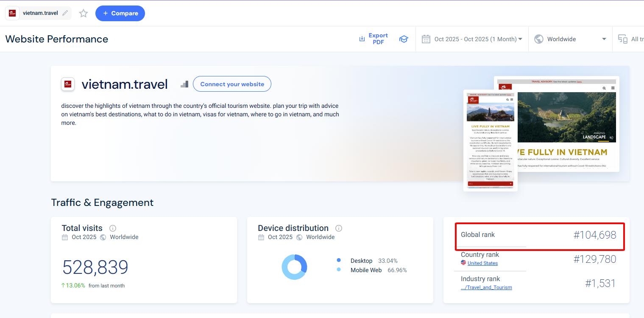Open the All traffic dropdown
644x318 pixels.
point(636,39)
